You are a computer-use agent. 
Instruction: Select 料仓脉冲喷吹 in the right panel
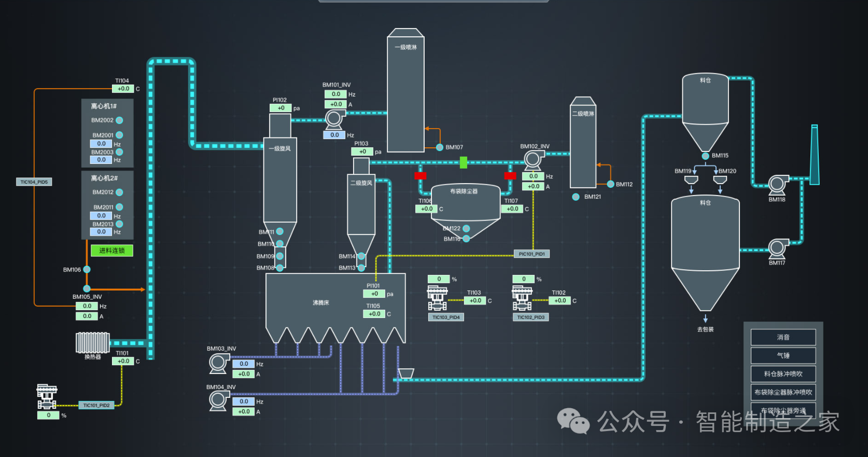pyautogui.click(x=783, y=374)
